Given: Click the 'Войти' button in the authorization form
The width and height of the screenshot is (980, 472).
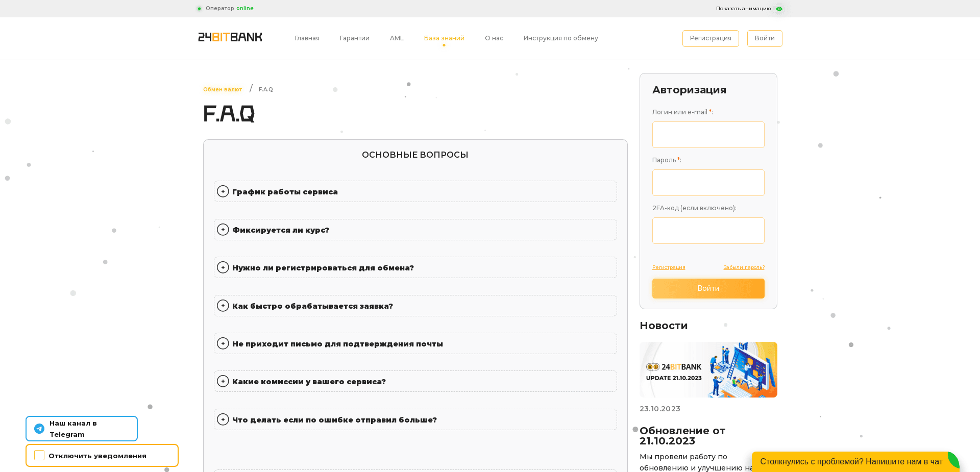Looking at the screenshot, I should (708, 288).
